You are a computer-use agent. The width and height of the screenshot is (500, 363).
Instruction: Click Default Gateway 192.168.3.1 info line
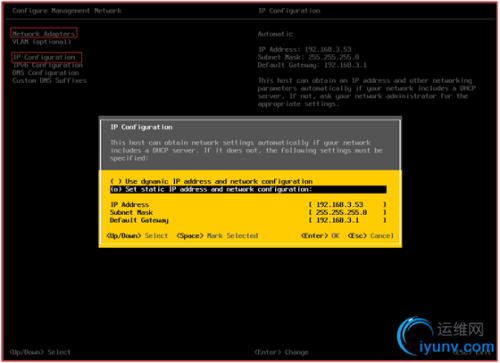coord(312,65)
